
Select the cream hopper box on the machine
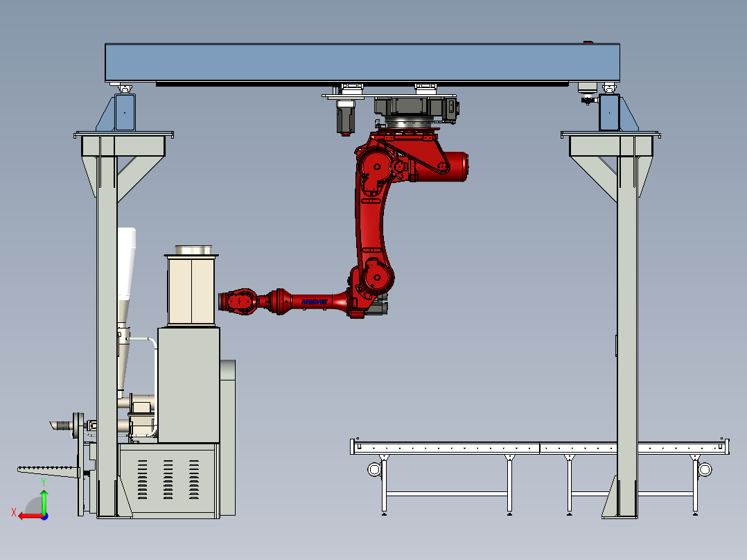[x=191, y=290]
